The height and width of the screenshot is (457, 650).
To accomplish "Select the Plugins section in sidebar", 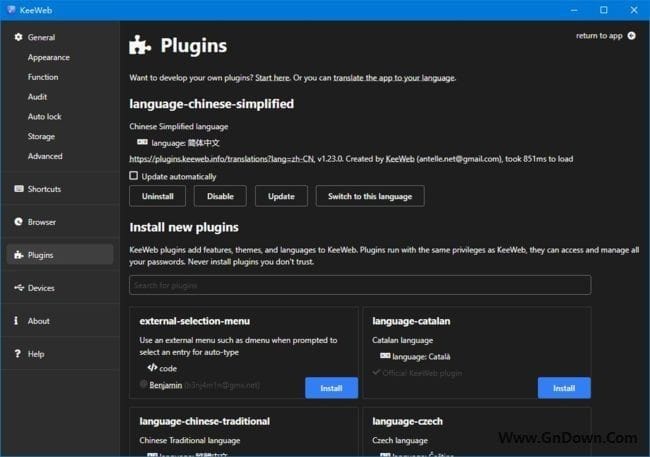I will (60, 255).
